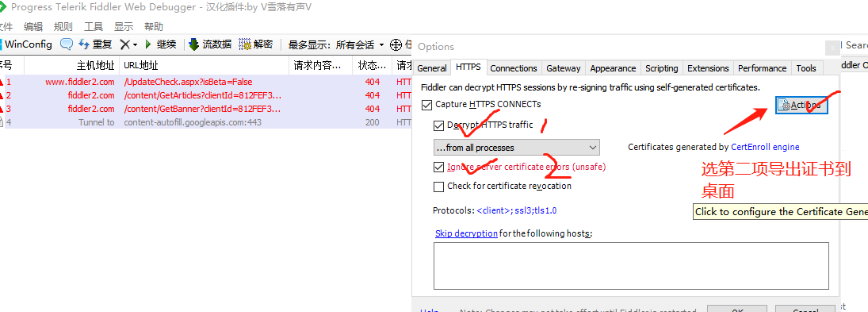Open the 显示 menu
868x312 pixels.
coord(124,27)
